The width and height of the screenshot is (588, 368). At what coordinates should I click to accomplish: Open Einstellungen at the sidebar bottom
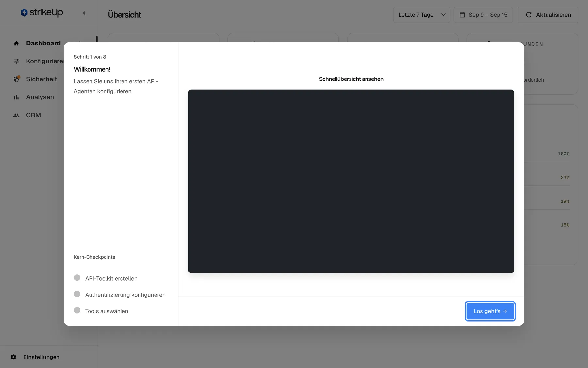41,357
